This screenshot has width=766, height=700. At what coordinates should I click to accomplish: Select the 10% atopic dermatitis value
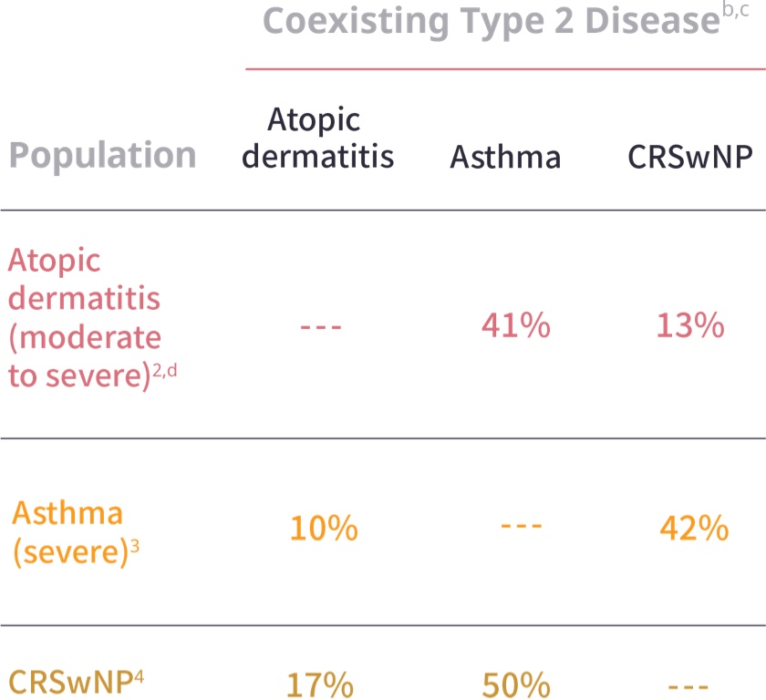pyautogui.click(x=324, y=529)
